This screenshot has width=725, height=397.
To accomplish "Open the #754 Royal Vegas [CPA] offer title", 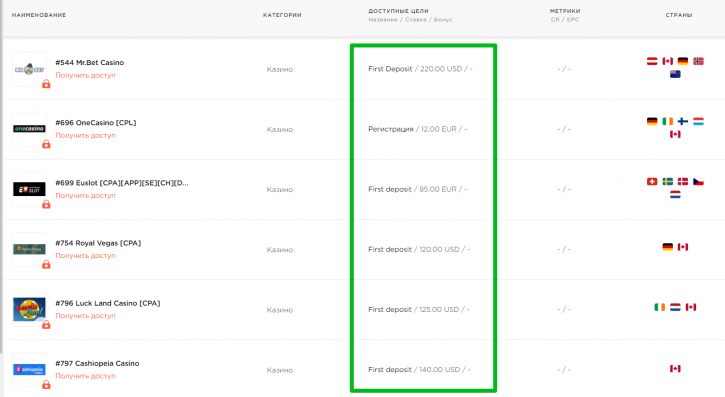I will (98, 243).
